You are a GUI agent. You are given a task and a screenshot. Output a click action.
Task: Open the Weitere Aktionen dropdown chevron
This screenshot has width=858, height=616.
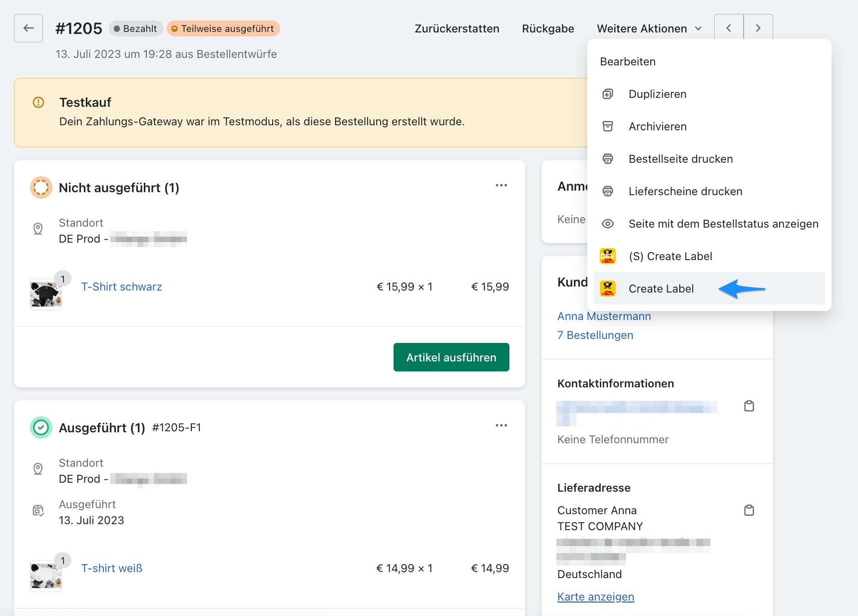(x=698, y=28)
